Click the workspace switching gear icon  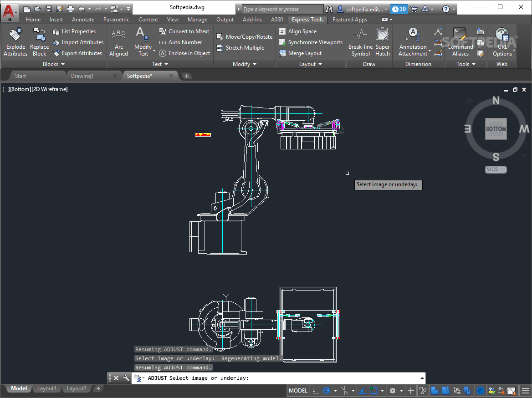(393, 391)
